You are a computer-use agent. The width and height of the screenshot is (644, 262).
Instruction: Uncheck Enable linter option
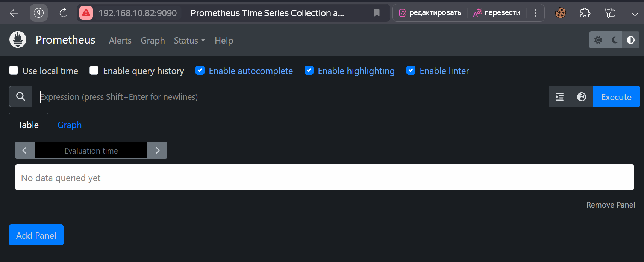coord(411,71)
